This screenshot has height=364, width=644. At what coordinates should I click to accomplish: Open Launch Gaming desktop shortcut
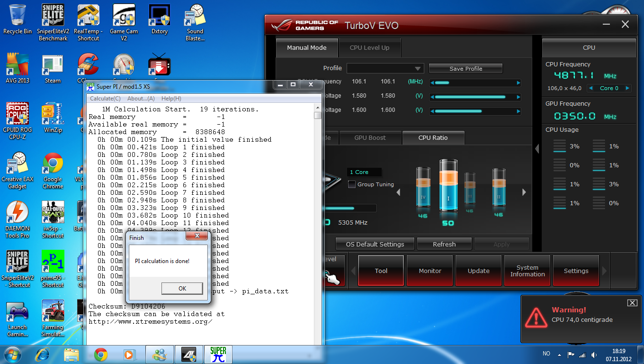point(18,318)
